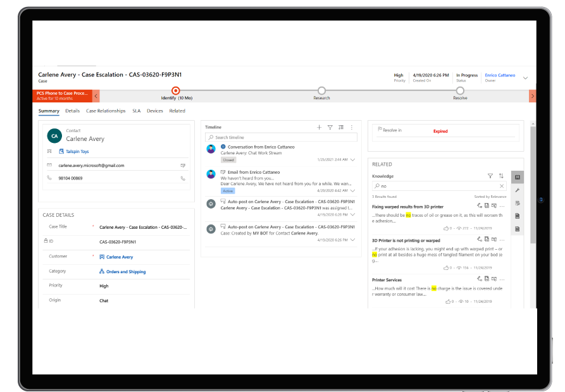Open the 'Fixing warped results from 3D printer' article

pyautogui.click(x=407, y=207)
